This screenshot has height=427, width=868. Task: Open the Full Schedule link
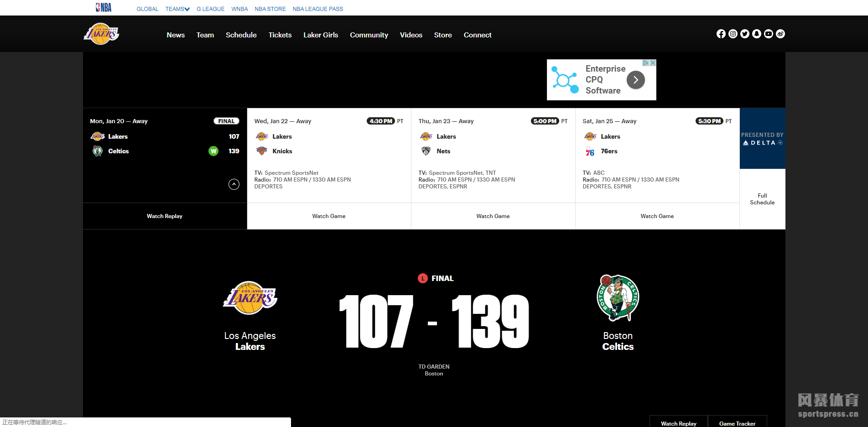762,199
